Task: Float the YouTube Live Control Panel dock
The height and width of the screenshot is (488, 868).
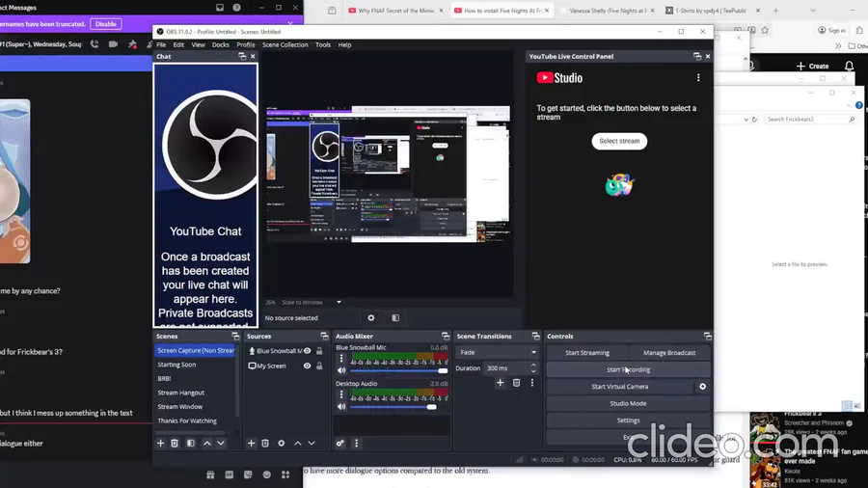Action: (697, 57)
